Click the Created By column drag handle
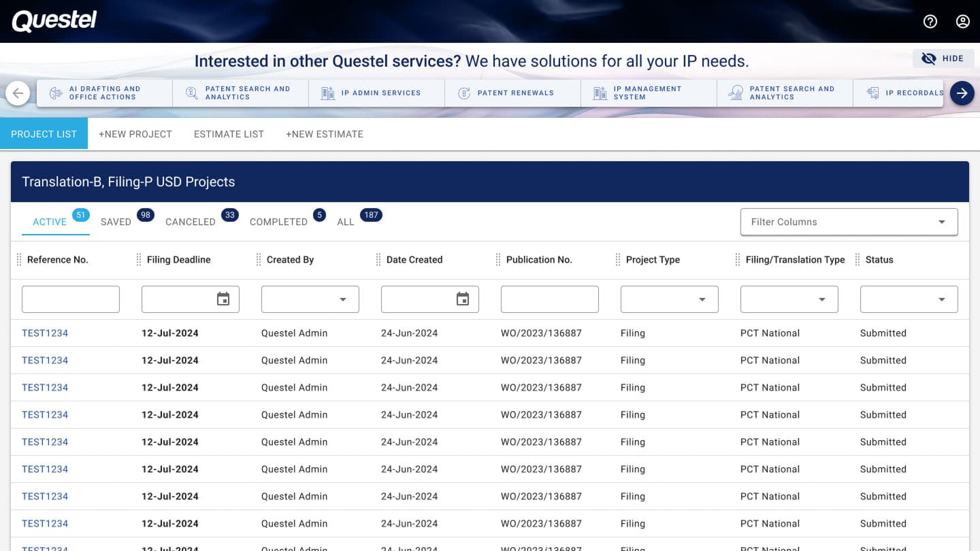Image resolution: width=980 pixels, height=551 pixels. click(x=259, y=260)
